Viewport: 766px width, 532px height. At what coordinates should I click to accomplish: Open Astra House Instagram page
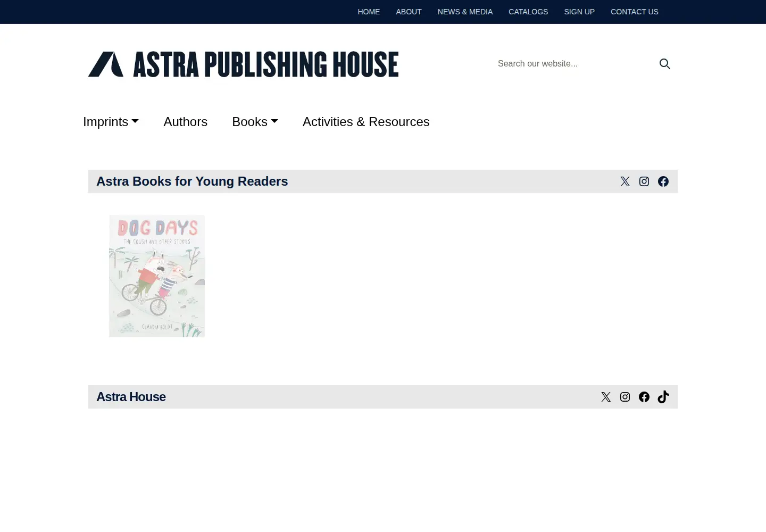point(625,397)
